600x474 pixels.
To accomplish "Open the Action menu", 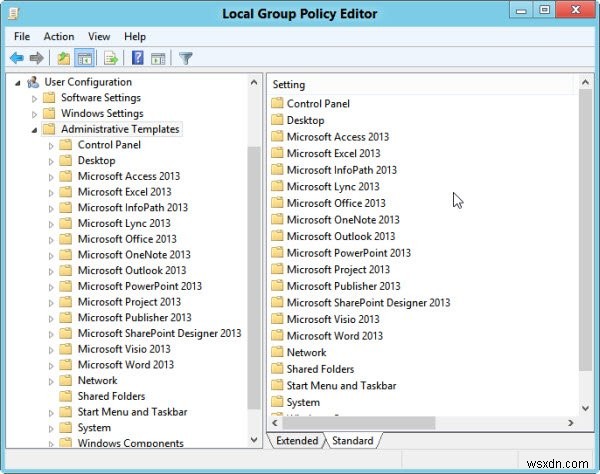I will point(59,36).
